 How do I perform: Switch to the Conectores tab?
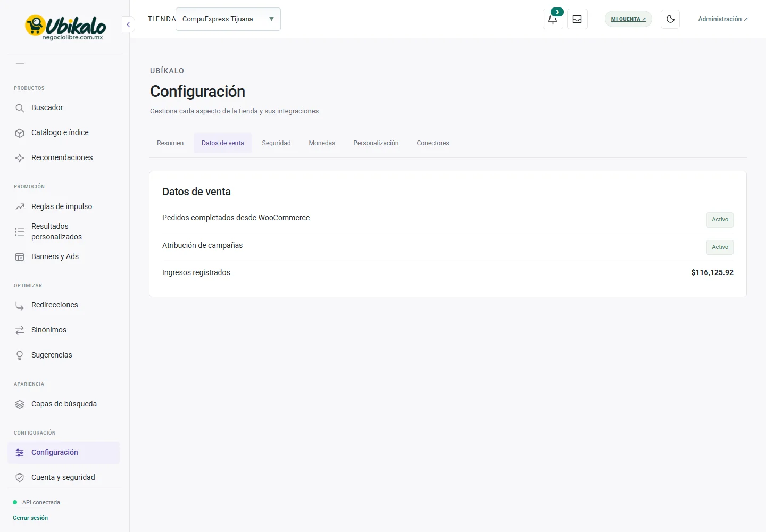[x=433, y=143]
